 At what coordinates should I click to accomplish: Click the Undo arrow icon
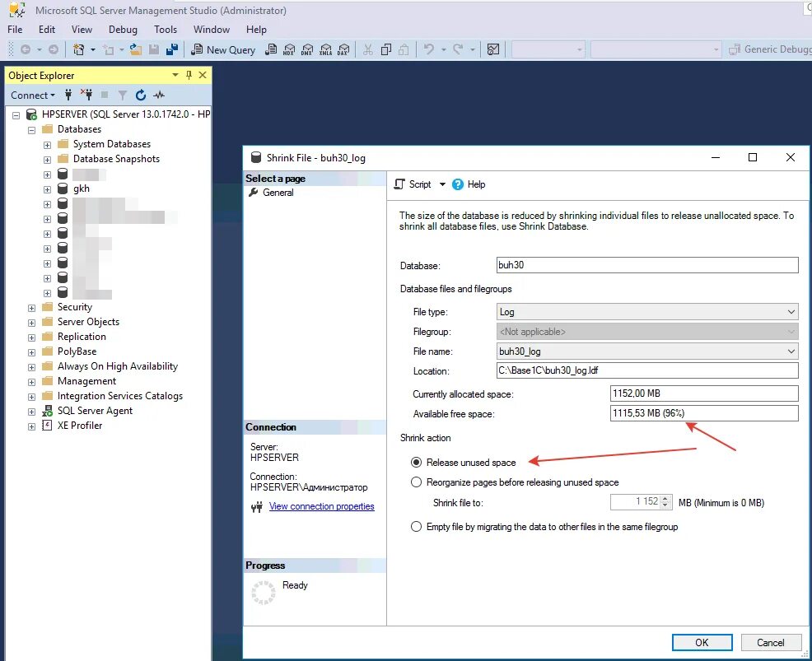pos(428,49)
